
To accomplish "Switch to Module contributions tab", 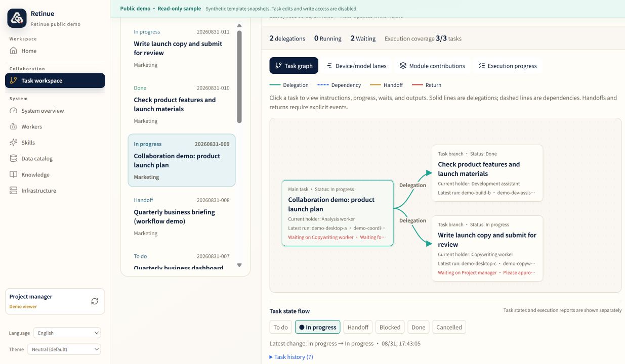I will pyautogui.click(x=432, y=66).
